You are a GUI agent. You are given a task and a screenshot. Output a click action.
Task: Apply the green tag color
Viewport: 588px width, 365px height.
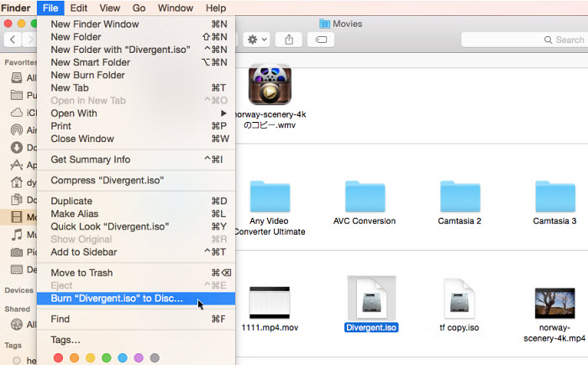107,358
